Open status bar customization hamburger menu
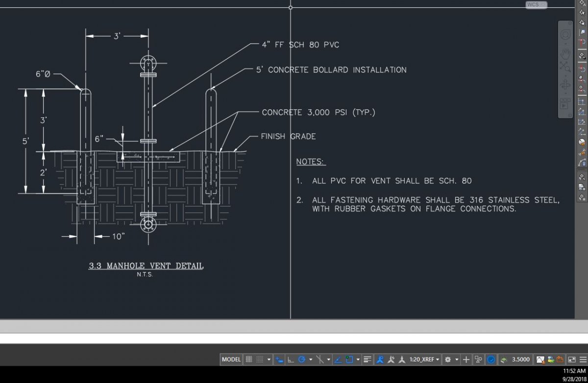The height and width of the screenshot is (383, 588). (x=582, y=359)
